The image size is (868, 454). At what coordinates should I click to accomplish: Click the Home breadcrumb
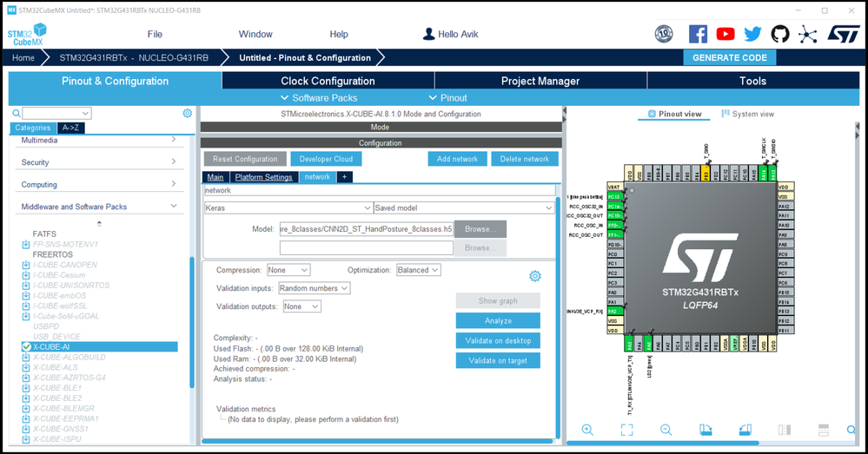click(x=23, y=57)
